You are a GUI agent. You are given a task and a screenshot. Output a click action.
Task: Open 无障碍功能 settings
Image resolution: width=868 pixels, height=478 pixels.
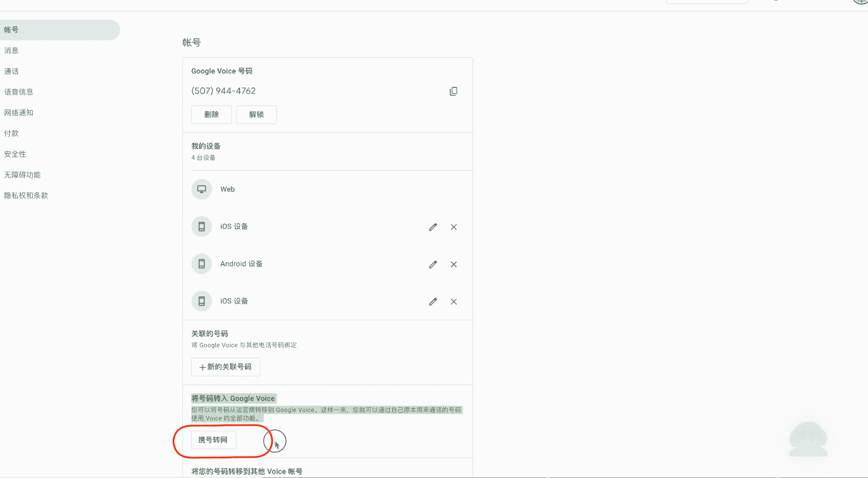click(x=23, y=175)
